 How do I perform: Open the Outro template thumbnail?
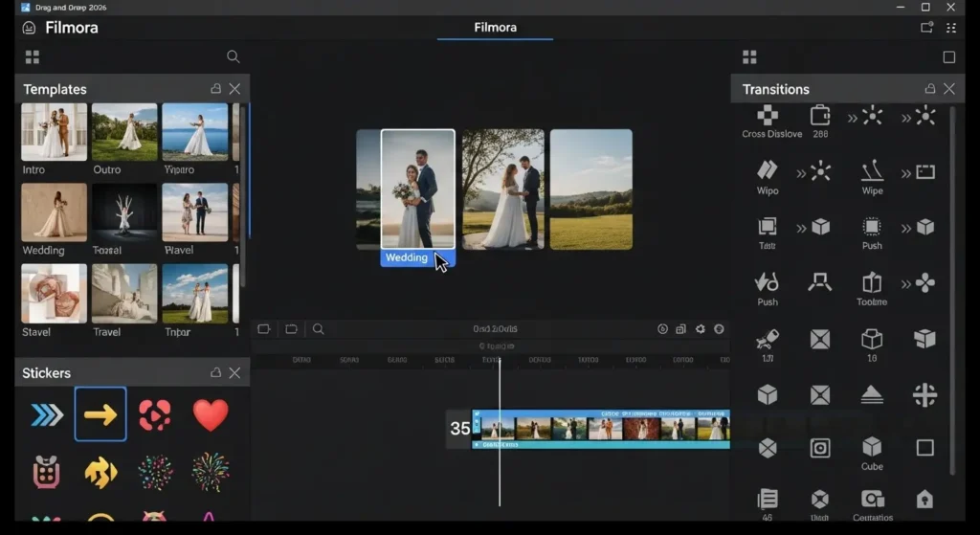point(124,132)
